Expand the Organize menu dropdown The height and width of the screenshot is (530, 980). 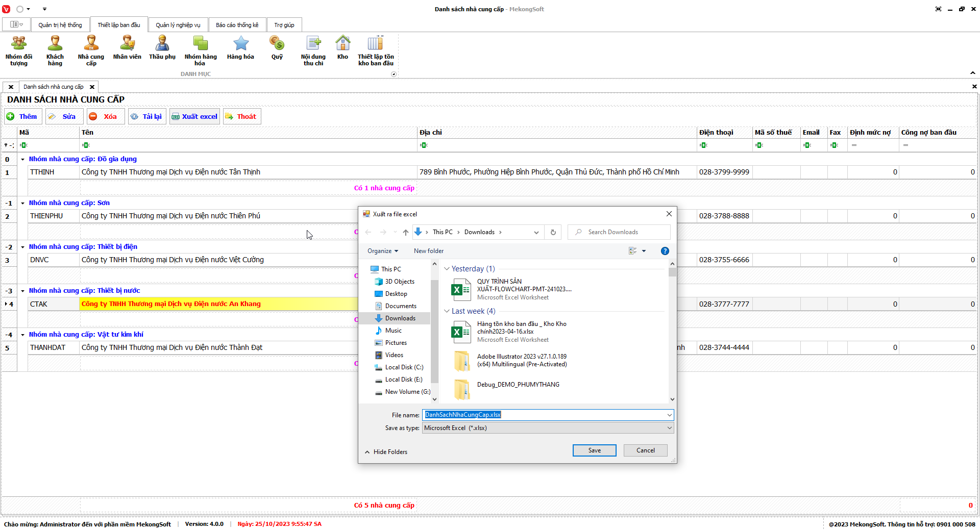pyautogui.click(x=382, y=251)
